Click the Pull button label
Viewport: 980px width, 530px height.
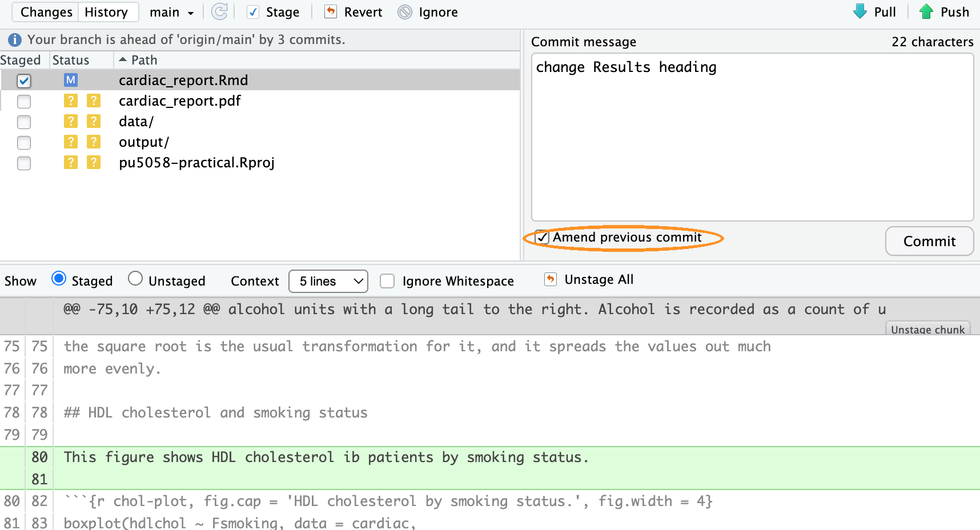885,12
